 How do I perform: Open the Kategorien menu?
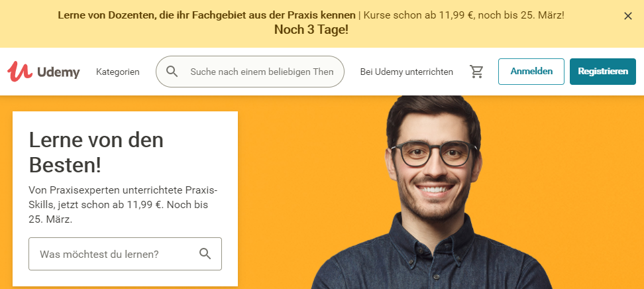click(118, 72)
